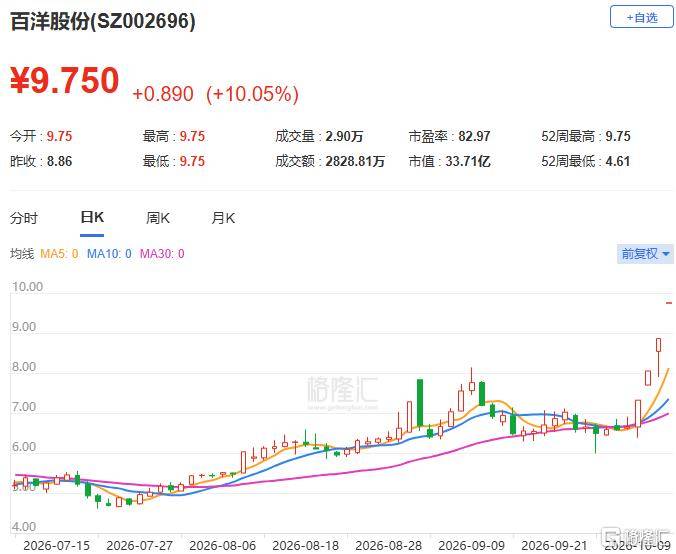Click the 2026-07-27 date axis label
Image resolution: width=676 pixels, height=554 pixels.
coord(140,546)
